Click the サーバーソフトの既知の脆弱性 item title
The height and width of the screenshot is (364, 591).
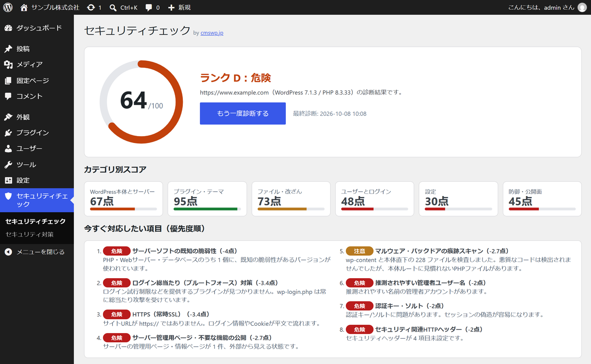click(x=185, y=251)
